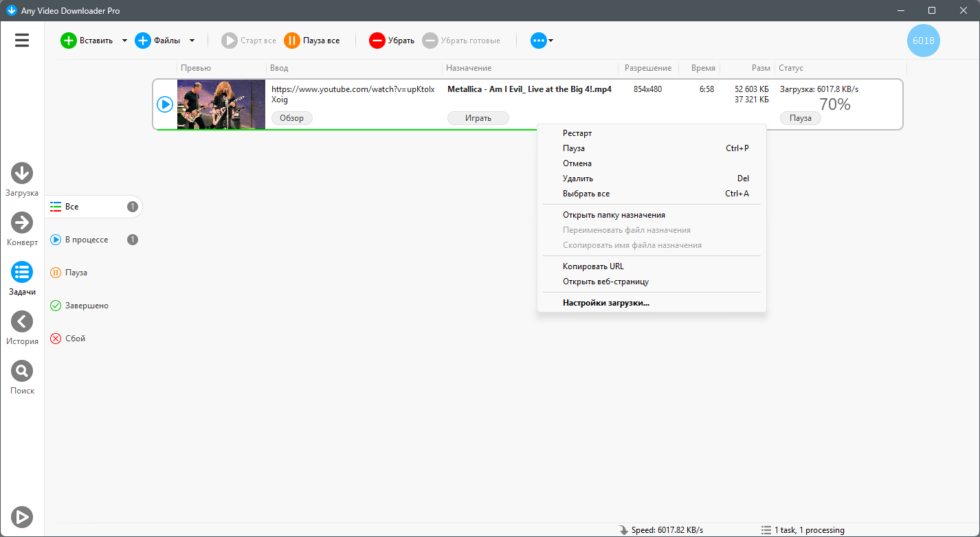Viewport: 980px width, 537px height.
Task: Choose Открыть веб-страницу menu item
Action: click(652, 282)
